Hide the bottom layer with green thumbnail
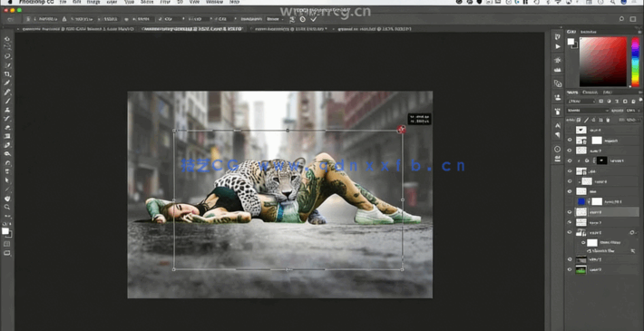 (570, 269)
